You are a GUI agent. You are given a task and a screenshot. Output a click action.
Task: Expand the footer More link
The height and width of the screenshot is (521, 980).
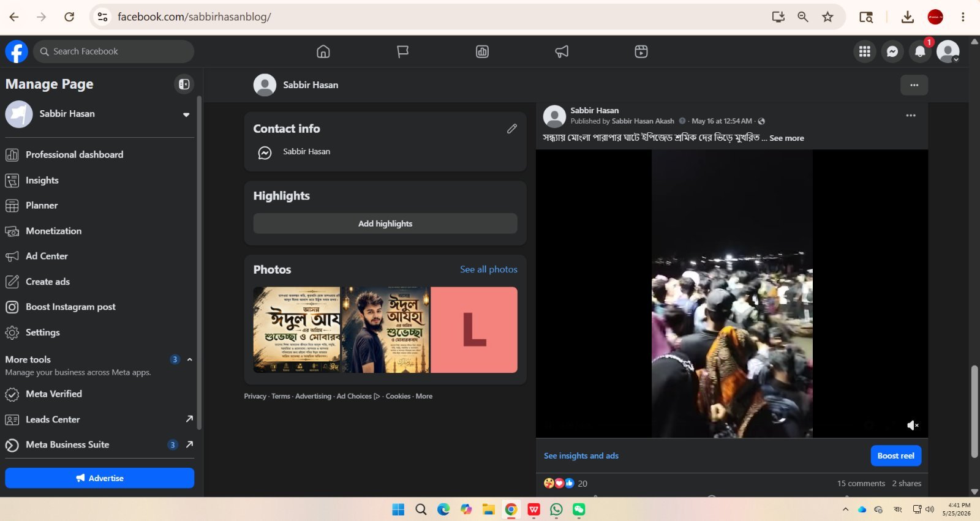(x=424, y=396)
